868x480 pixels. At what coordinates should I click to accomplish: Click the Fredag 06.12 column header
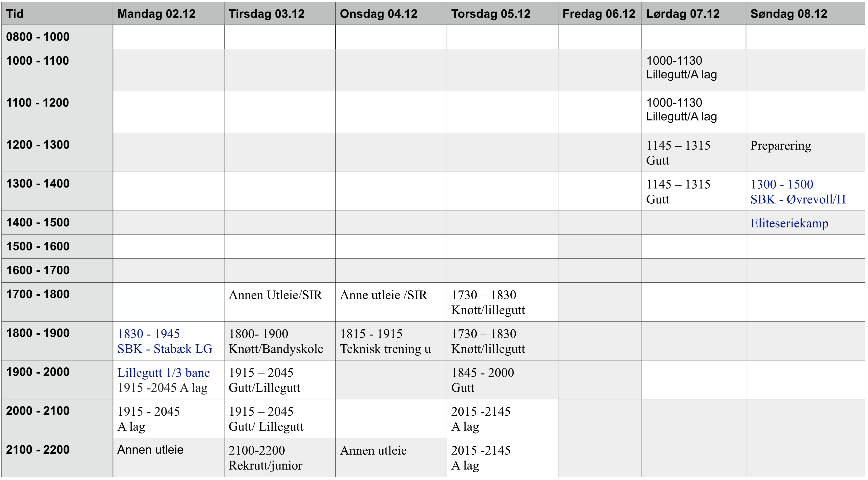[599, 14]
